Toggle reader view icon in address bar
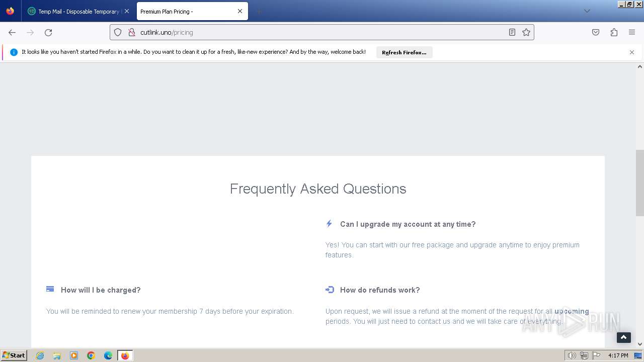The image size is (644, 362). click(512, 32)
